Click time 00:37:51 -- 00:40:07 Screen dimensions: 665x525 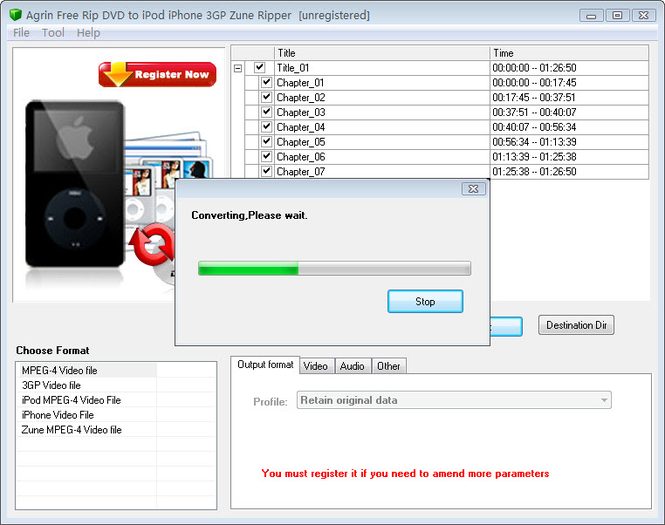(534, 112)
